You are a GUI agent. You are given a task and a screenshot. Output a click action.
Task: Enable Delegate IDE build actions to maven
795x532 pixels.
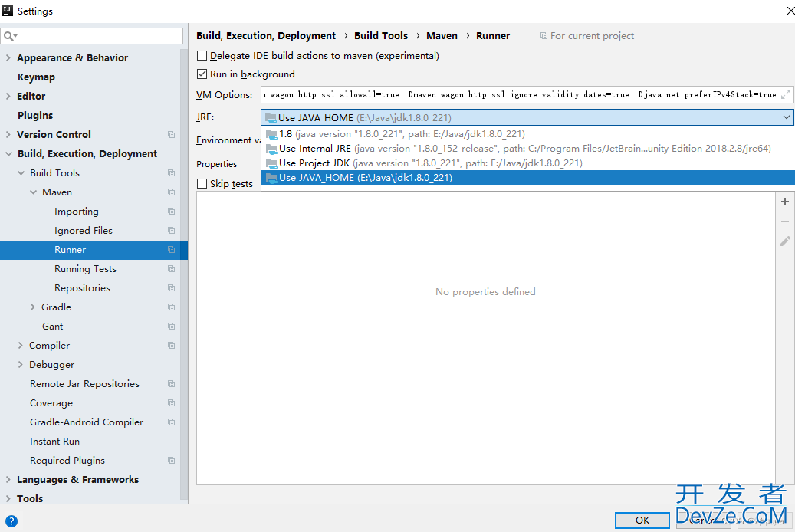pyautogui.click(x=202, y=56)
